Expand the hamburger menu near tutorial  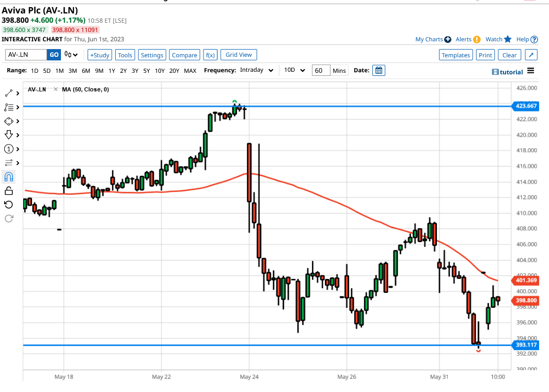pyautogui.click(x=531, y=71)
